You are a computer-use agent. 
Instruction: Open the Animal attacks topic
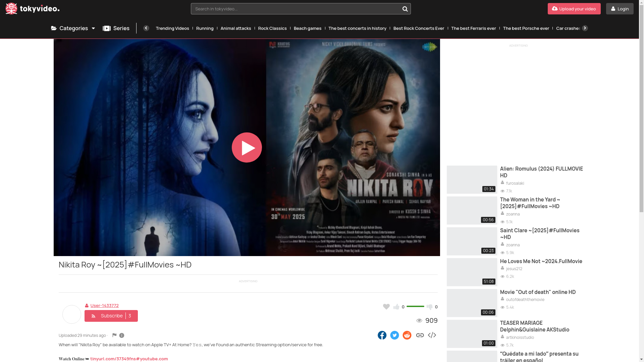coord(236,28)
